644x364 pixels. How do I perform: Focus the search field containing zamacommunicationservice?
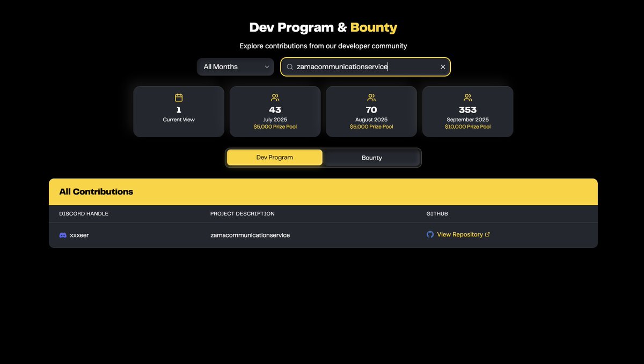point(365,67)
